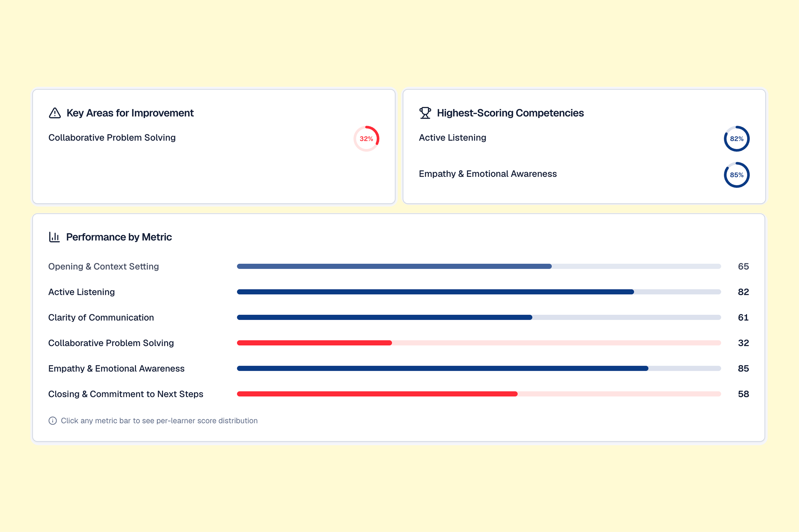Click the Opening & Context Setting row label
This screenshot has height=532, width=799.
tap(103, 267)
